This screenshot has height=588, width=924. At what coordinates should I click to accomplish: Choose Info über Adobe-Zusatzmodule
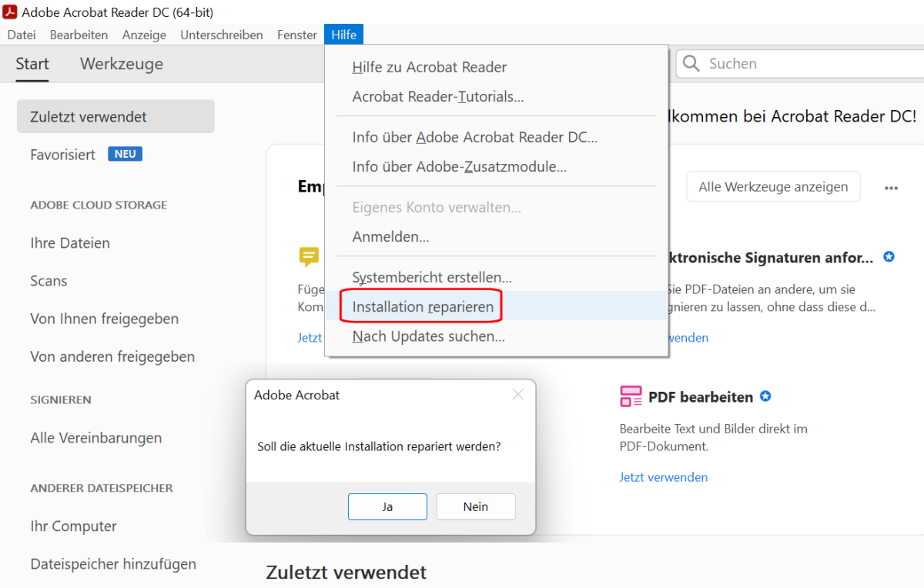click(497, 167)
